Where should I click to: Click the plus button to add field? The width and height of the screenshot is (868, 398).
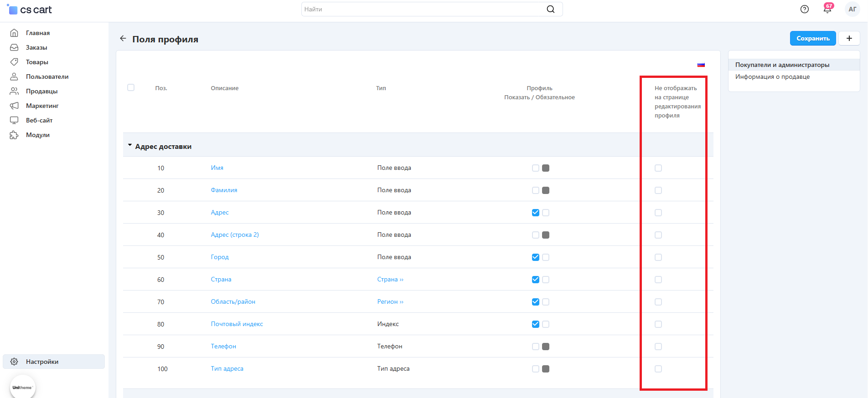(x=849, y=38)
